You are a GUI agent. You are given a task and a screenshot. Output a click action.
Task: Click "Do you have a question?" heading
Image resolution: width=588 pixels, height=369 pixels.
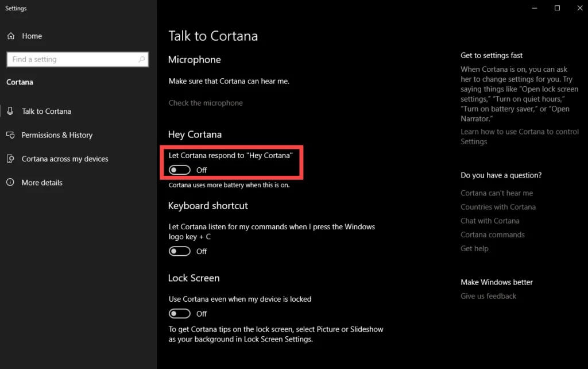click(501, 175)
